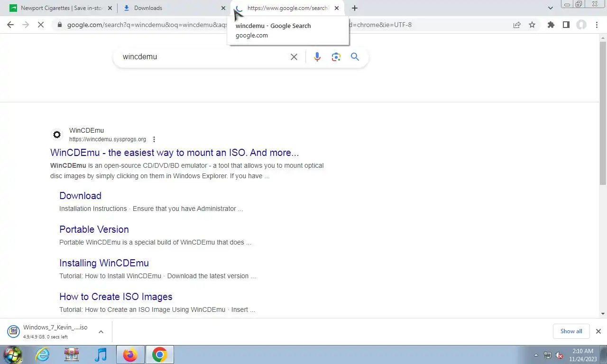Click the https://wincdemu.sysprogs.org URL text
The image size is (607, 364).
point(108,139)
